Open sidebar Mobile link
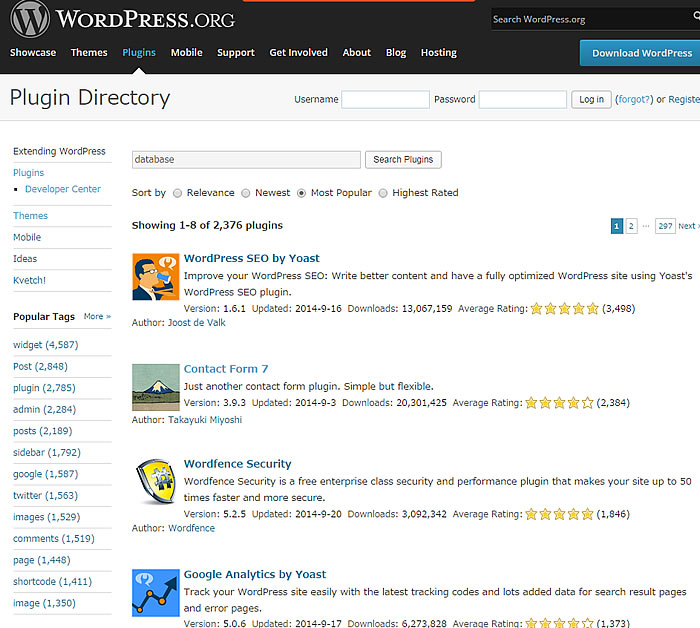 coord(27,237)
